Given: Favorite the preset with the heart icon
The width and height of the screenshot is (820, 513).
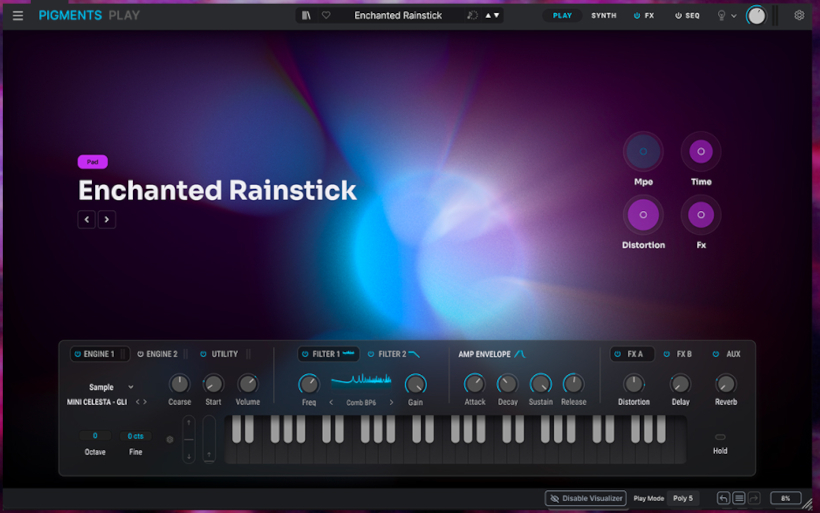Looking at the screenshot, I should [326, 16].
